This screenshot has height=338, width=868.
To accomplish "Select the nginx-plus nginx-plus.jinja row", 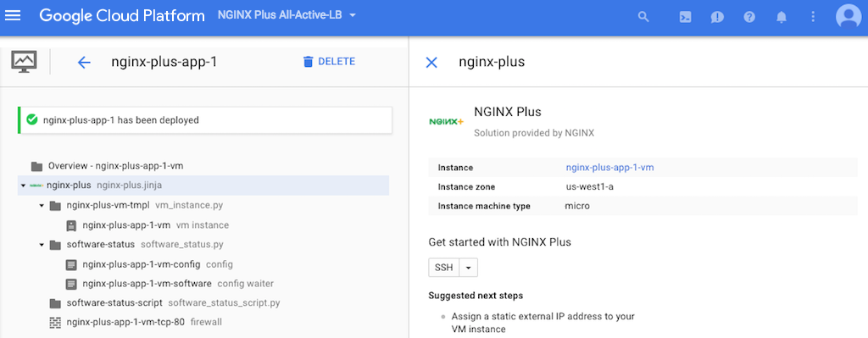I will point(203,186).
